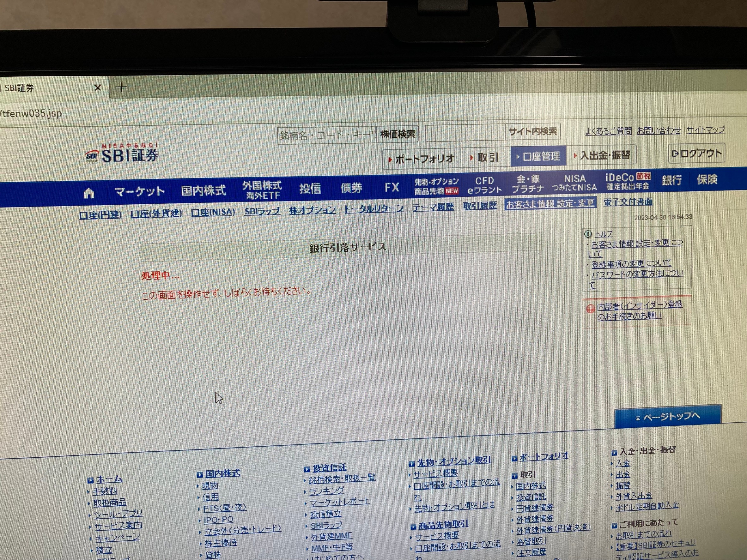Open サイトマップ link
Screen dimensions: 747x560
[706, 129]
